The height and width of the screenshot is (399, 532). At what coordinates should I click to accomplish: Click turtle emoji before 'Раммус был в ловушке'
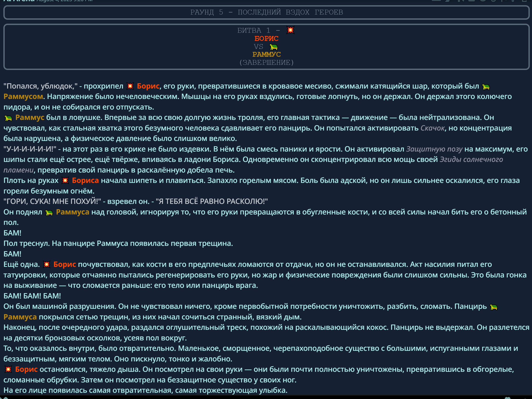click(9, 118)
